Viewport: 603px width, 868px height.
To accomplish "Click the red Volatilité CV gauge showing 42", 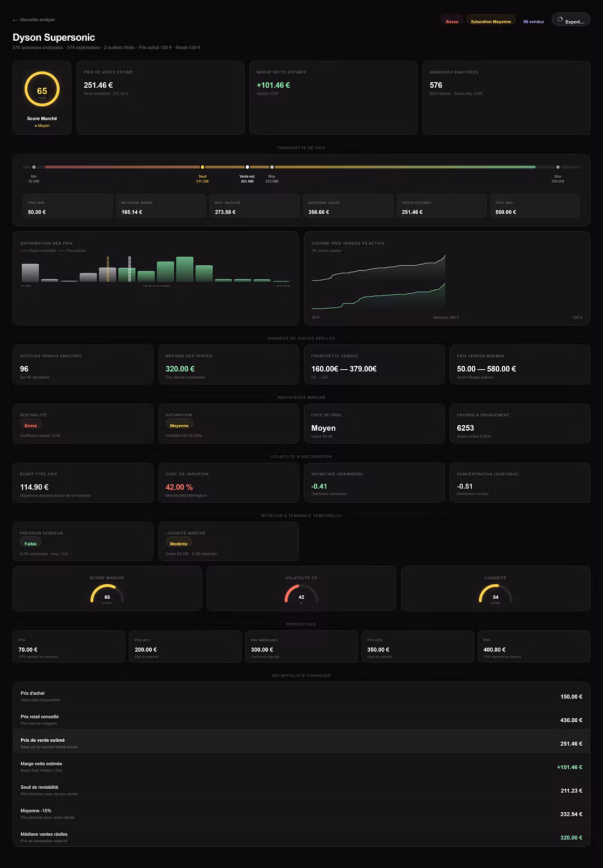I will click(301, 594).
